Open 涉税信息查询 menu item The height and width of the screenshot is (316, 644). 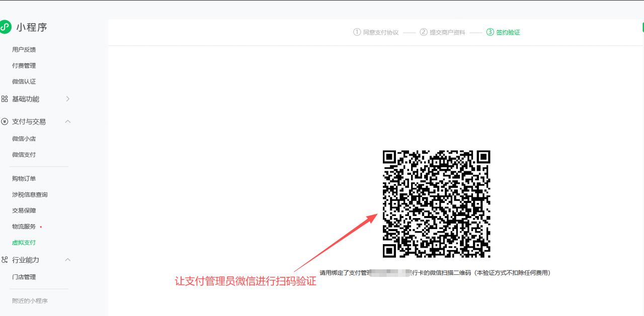[30, 195]
